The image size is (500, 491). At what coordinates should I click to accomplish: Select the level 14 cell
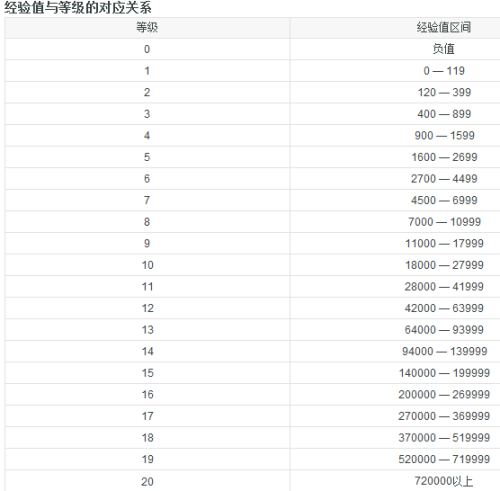point(147,351)
